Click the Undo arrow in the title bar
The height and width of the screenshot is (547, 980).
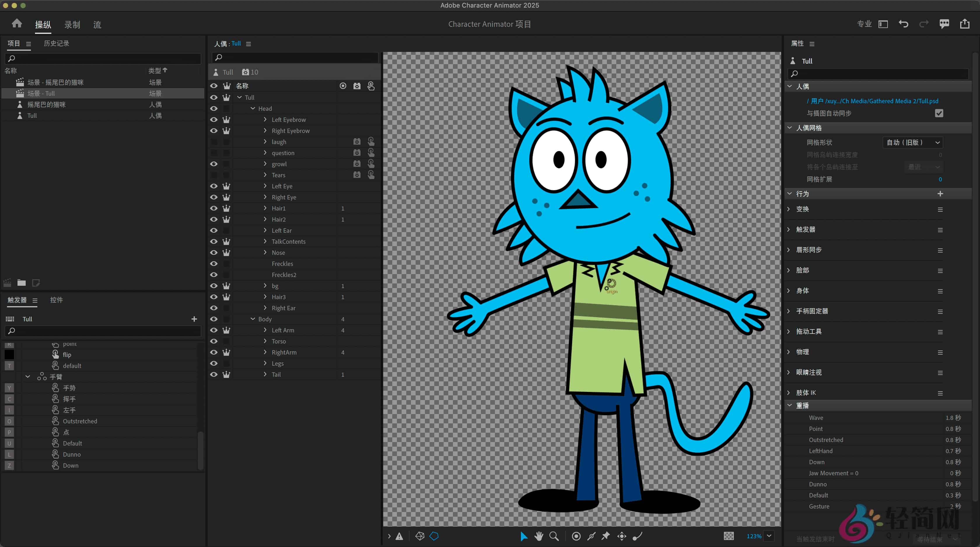(903, 24)
